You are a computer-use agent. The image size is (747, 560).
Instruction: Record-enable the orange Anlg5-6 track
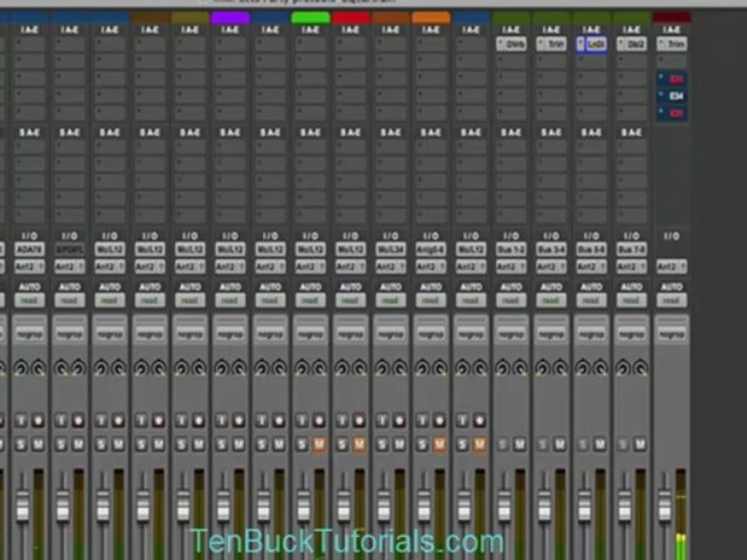click(x=439, y=421)
